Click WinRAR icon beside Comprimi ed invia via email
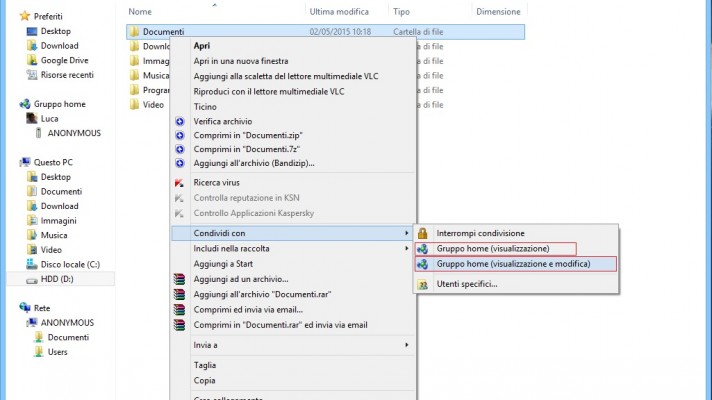Image resolution: width=712 pixels, height=400 pixels. coord(179,310)
